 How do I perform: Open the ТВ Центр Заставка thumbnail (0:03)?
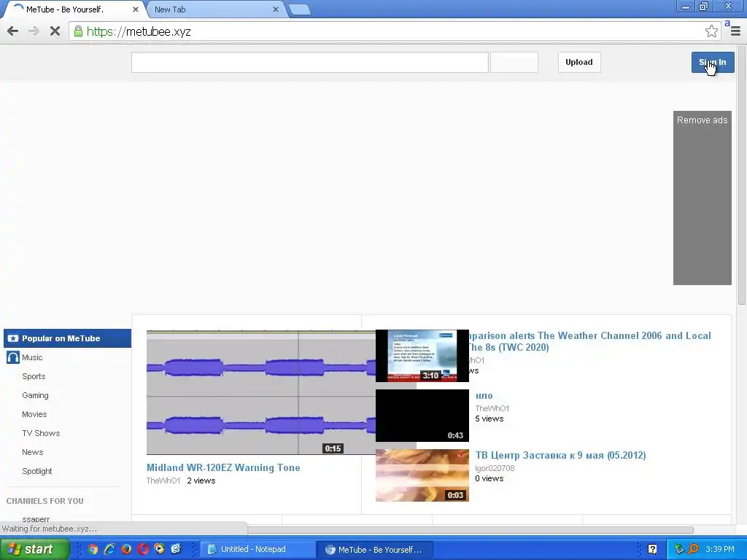(x=422, y=475)
